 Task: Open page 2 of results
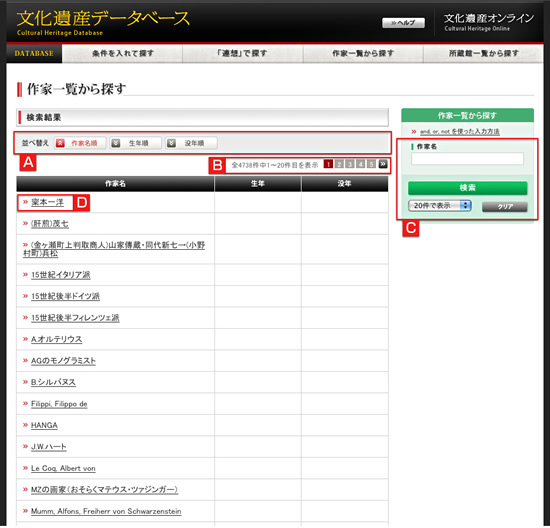pos(339,164)
